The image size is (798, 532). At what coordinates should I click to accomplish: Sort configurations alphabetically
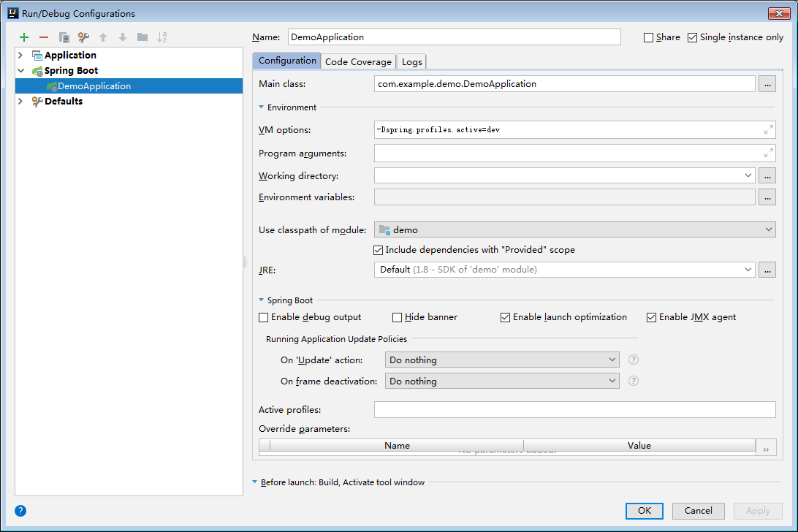pyautogui.click(x=162, y=37)
